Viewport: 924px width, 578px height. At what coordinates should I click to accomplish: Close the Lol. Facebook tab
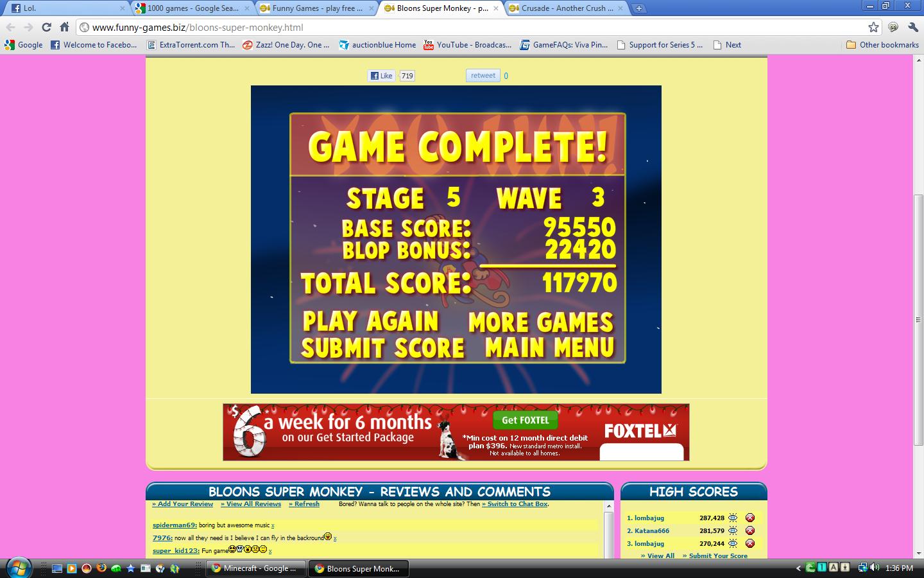pos(123,8)
